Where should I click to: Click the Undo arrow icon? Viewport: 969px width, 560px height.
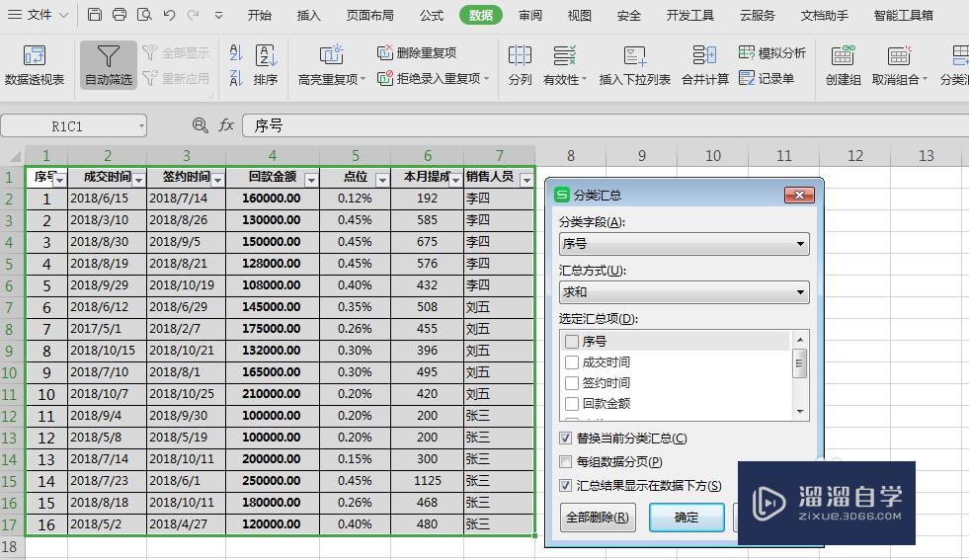pyautogui.click(x=169, y=14)
